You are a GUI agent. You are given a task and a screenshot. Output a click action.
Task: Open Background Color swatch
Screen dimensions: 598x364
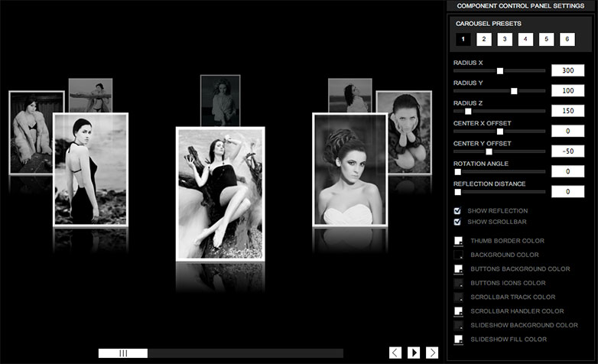[x=458, y=255]
